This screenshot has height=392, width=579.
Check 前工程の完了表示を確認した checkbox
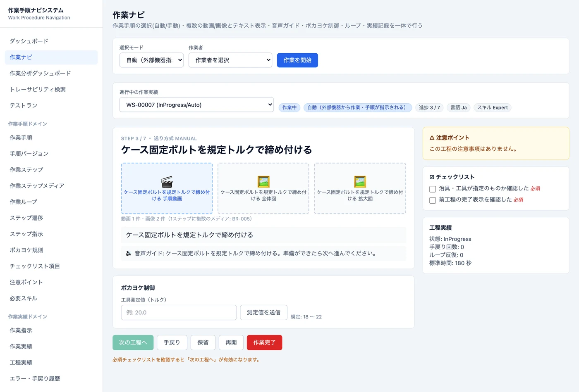click(433, 200)
